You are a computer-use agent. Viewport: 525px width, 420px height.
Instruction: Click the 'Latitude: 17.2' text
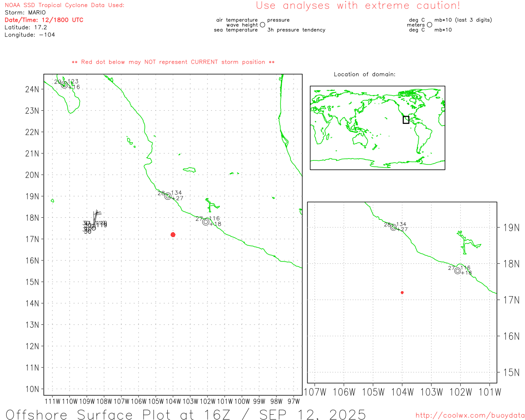tap(26, 27)
